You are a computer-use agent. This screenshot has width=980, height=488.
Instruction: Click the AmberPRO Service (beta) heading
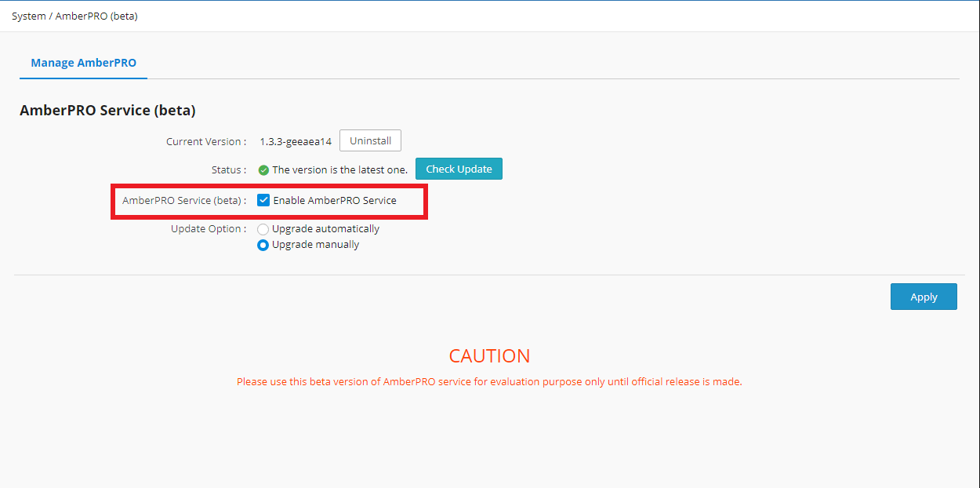(x=107, y=110)
